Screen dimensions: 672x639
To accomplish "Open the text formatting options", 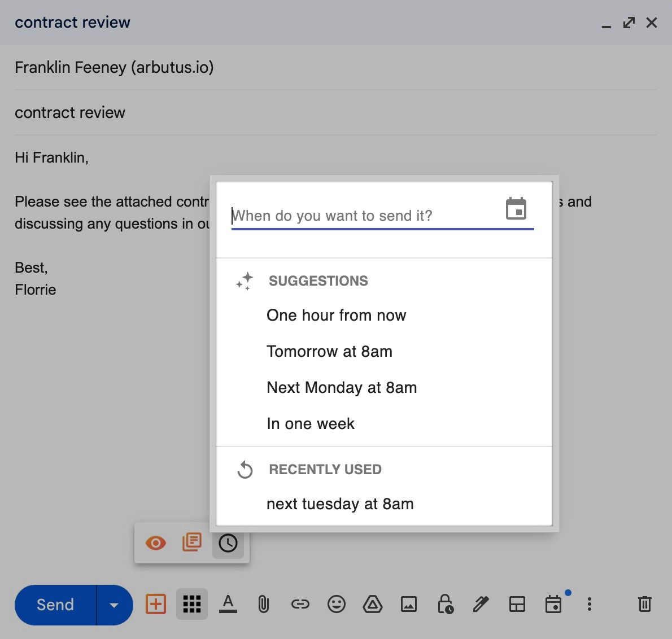I will [228, 604].
